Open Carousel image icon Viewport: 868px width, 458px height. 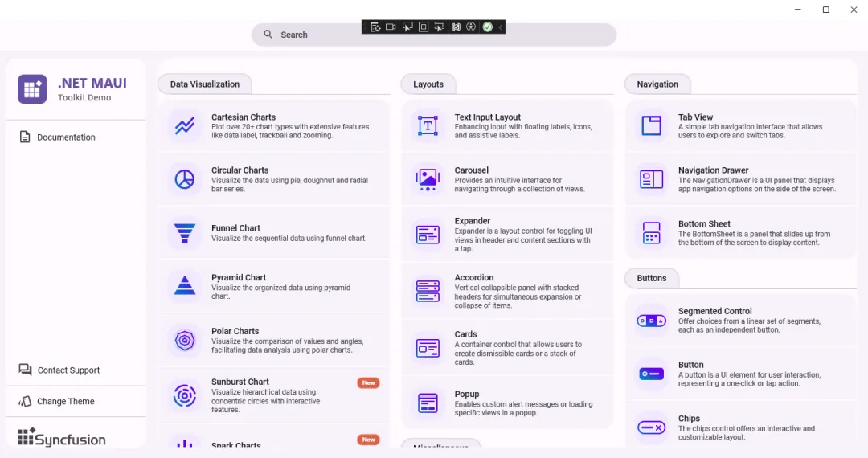pyautogui.click(x=428, y=179)
